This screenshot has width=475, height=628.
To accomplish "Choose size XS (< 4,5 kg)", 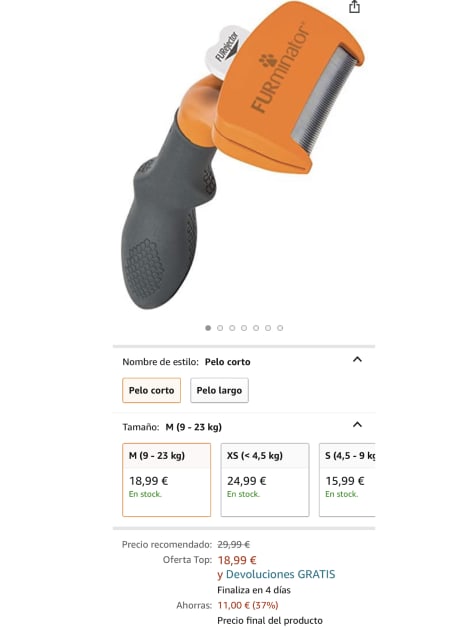I will (265, 480).
